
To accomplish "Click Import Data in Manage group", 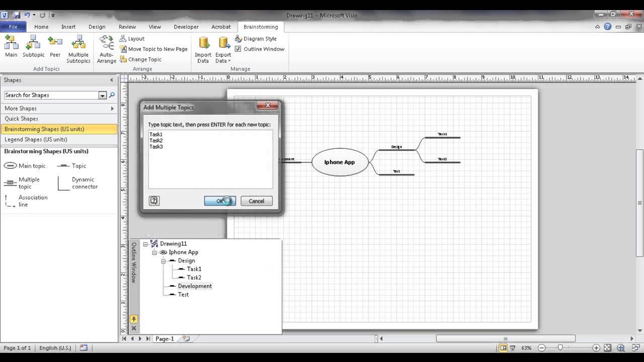I will [203, 49].
